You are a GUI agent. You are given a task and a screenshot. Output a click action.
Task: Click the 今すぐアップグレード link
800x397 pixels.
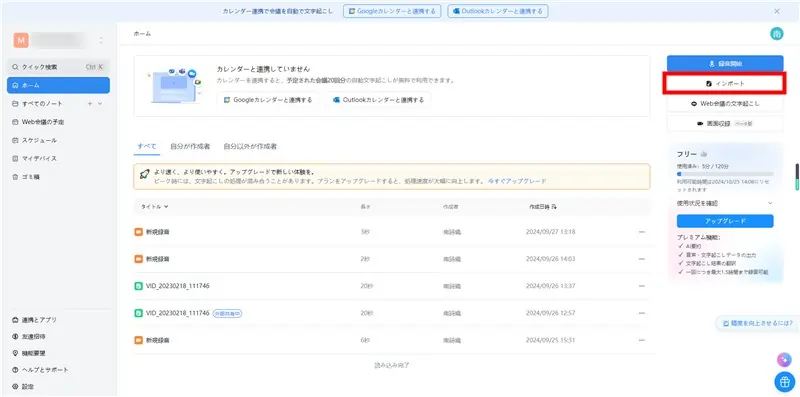coord(517,181)
